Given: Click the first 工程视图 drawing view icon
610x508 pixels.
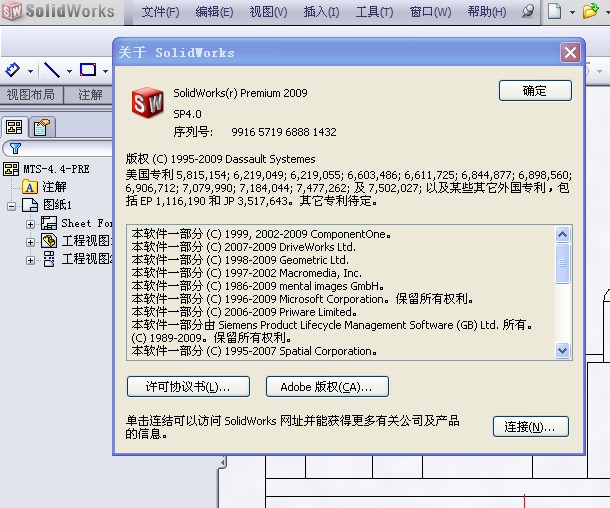Looking at the screenshot, I should click(x=49, y=241).
